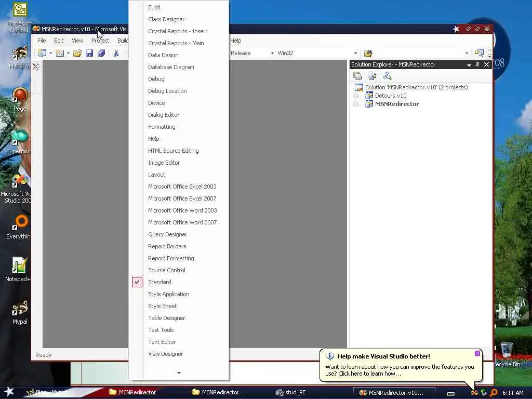Open the Release configuration dropdown
The image size is (532, 399).
pyautogui.click(x=272, y=54)
